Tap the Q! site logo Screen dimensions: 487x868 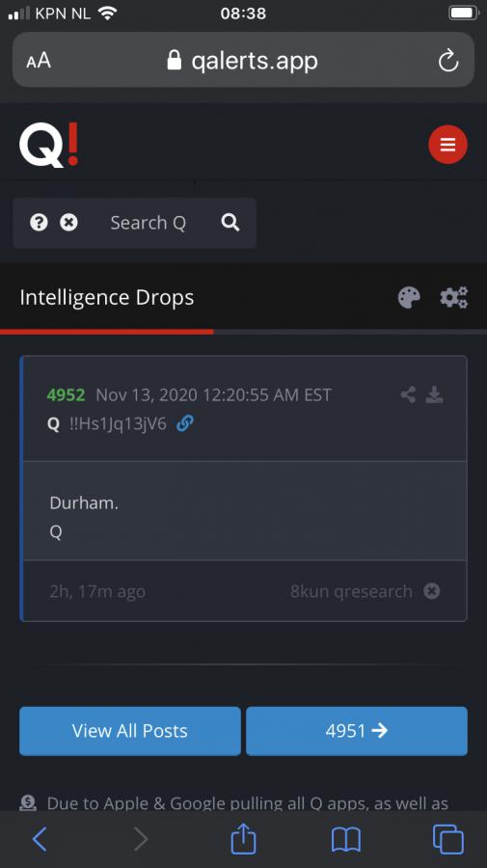point(48,145)
